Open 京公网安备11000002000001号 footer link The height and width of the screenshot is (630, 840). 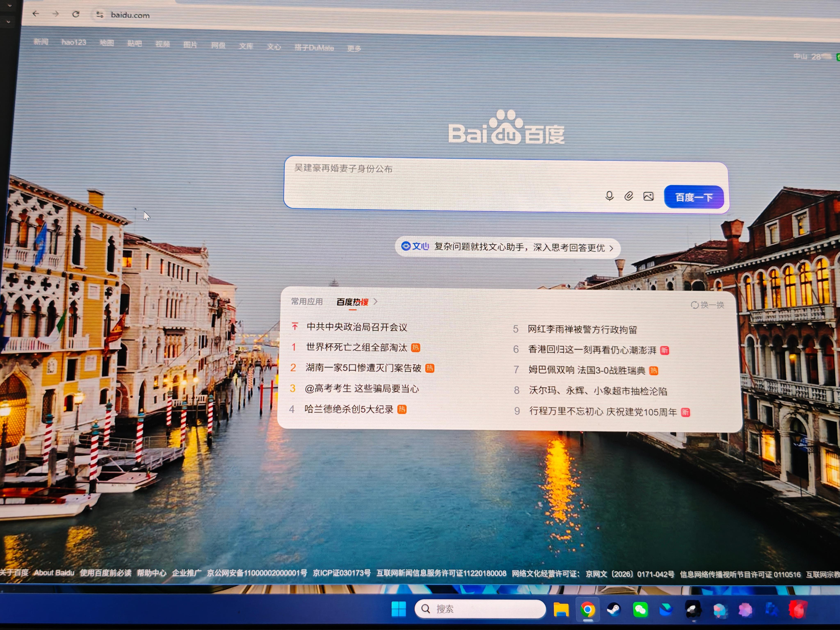(x=257, y=573)
